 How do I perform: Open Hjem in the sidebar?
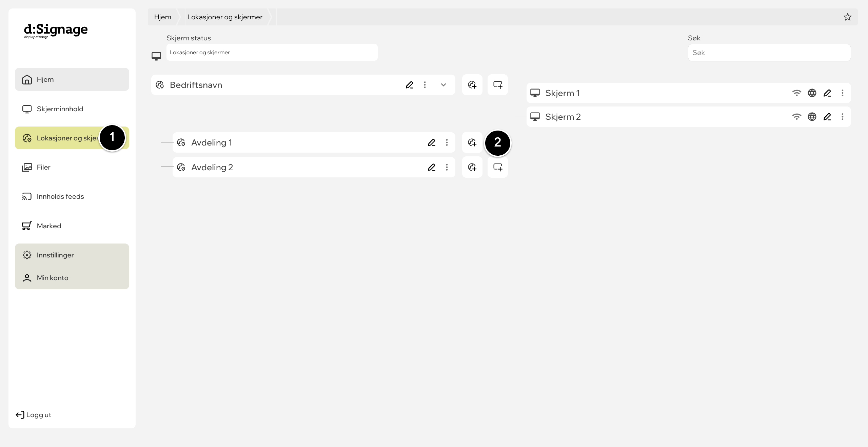(72, 79)
